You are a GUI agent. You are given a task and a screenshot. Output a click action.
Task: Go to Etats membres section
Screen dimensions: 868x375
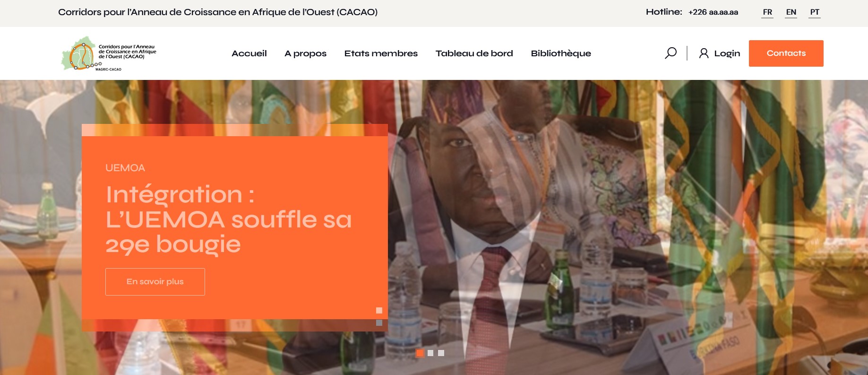click(x=381, y=53)
